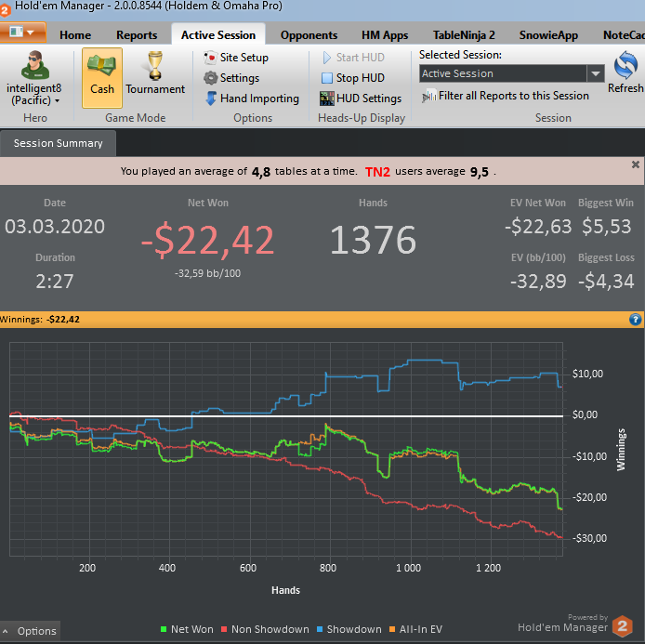Open Hand Importing options
This screenshot has height=644, width=645.
[x=252, y=99]
